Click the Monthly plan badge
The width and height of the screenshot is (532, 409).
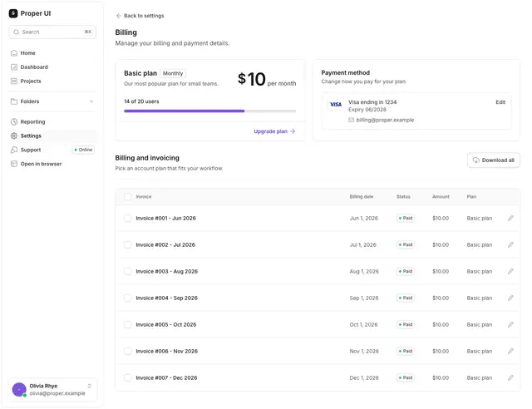tap(173, 73)
